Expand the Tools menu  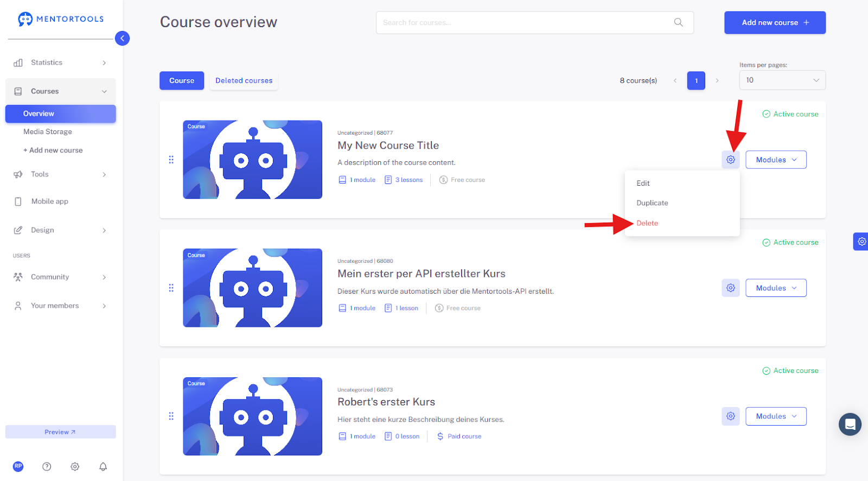[x=104, y=174]
